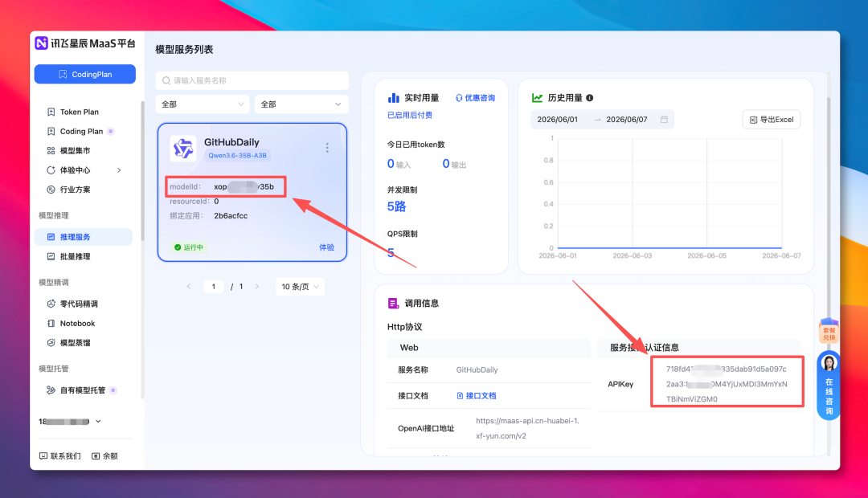Open 自有模型托管 sidebar item

[x=83, y=390]
